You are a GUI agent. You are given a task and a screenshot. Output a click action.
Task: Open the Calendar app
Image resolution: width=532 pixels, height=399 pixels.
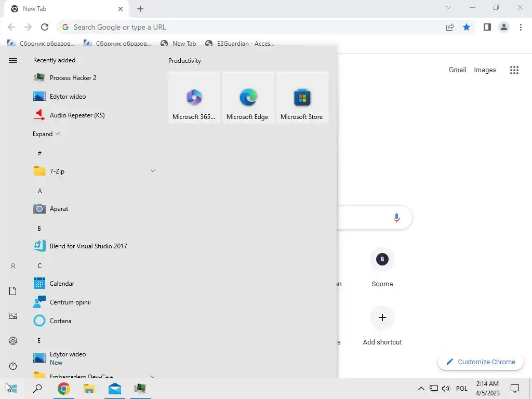[95, 283]
